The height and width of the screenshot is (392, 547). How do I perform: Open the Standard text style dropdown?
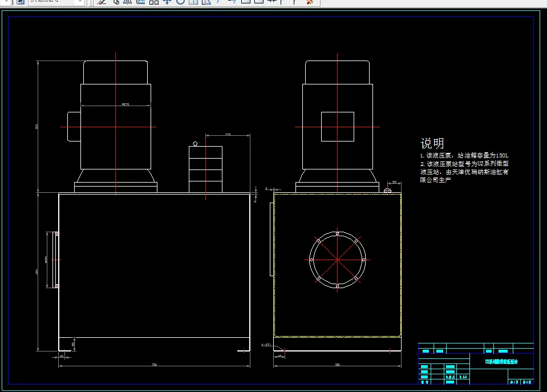(x=80, y=2)
